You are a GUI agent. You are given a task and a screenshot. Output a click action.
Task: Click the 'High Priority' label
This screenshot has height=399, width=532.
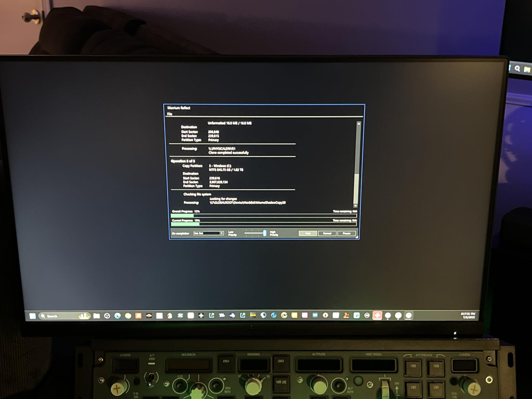(274, 233)
